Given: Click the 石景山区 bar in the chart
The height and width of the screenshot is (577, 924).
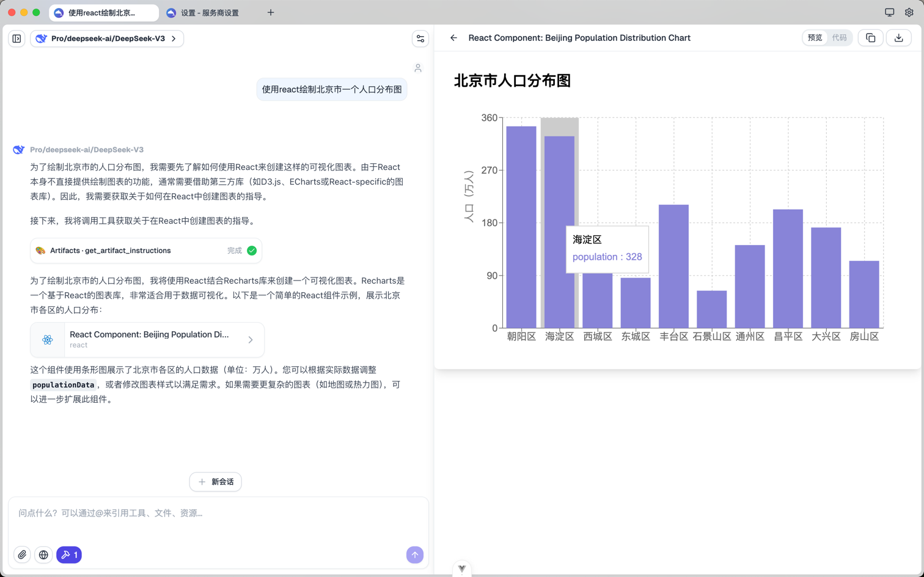Looking at the screenshot, I should tap(712, 309).
